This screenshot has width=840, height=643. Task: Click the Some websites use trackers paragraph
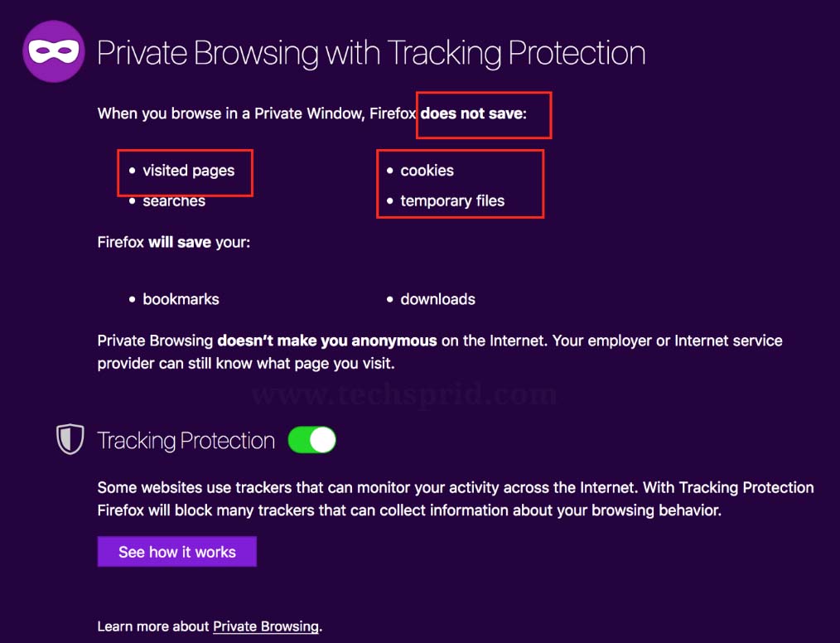tap(456, 499)
